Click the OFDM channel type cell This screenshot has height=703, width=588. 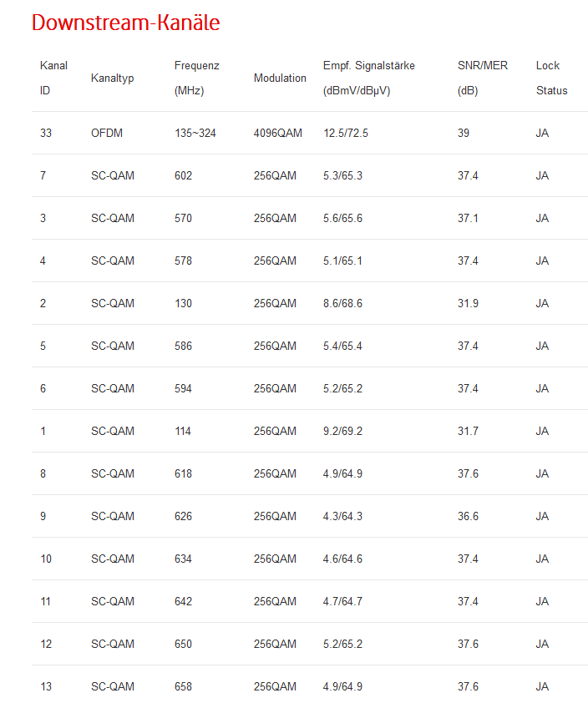point(107,133)
